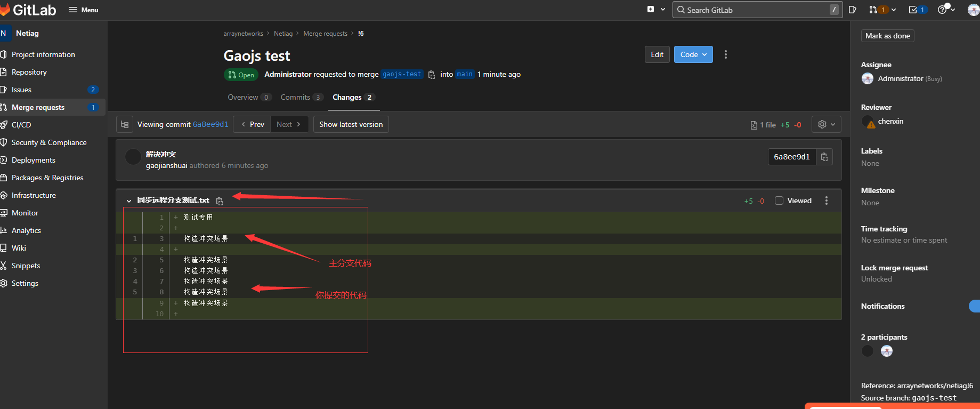Open Repository in the sidebar

pos(29,72)
